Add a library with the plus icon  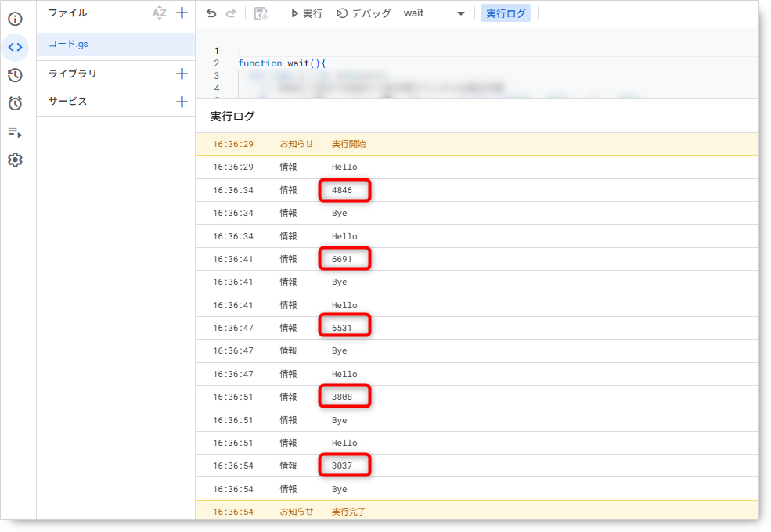tap(182, 74)
